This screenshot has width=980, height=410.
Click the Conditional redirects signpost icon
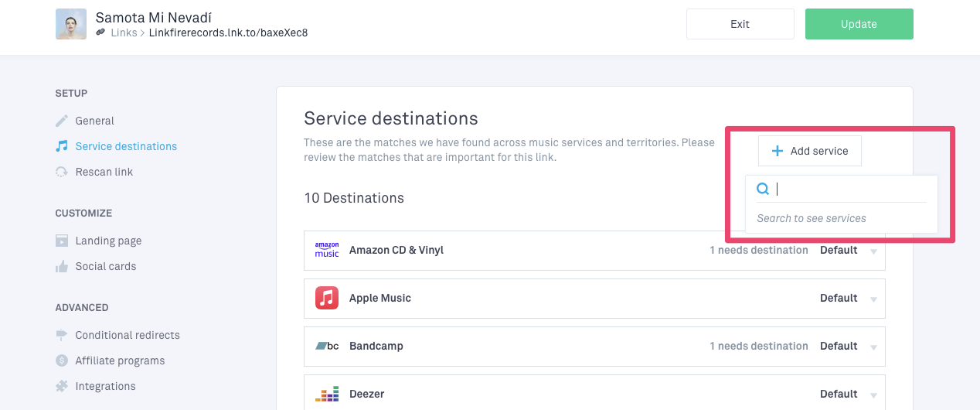click(62, 335)
